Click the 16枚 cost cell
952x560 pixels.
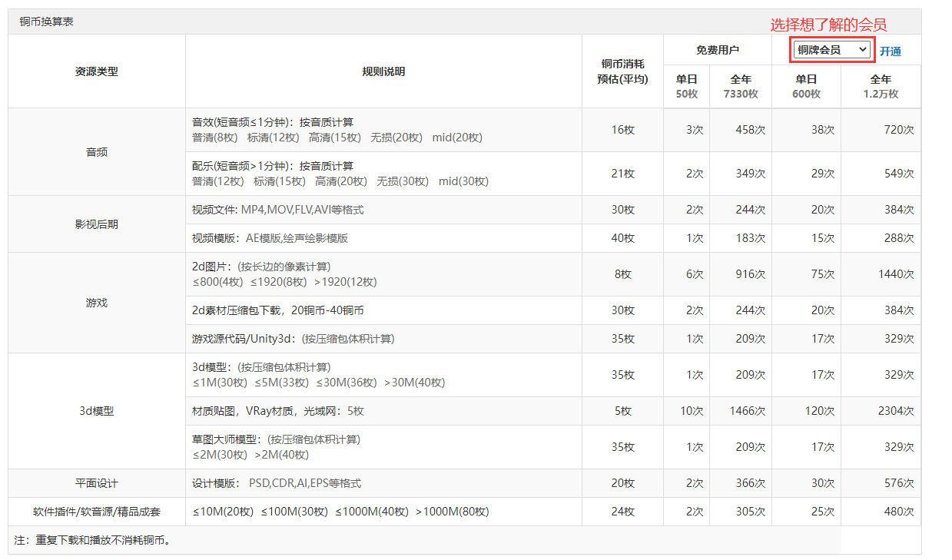622,130
